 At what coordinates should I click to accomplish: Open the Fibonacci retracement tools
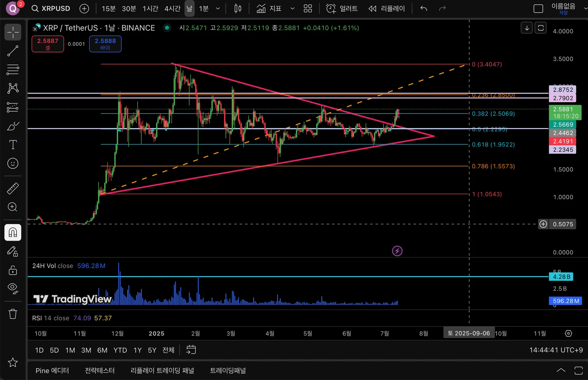pyautogui.click(x=13, y=70)
